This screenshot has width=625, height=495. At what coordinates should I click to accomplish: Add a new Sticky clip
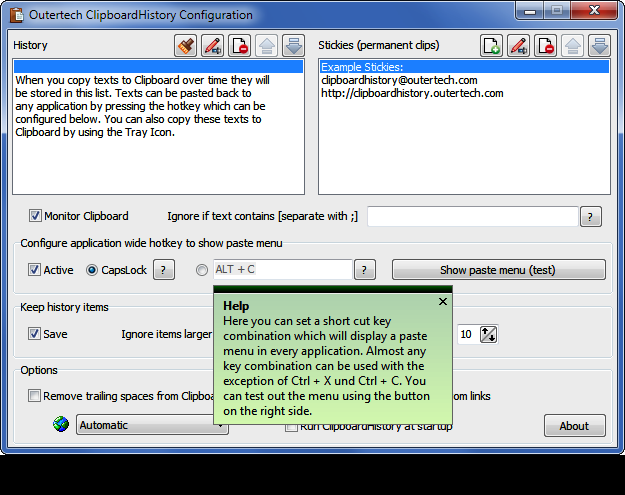point(491,45)
